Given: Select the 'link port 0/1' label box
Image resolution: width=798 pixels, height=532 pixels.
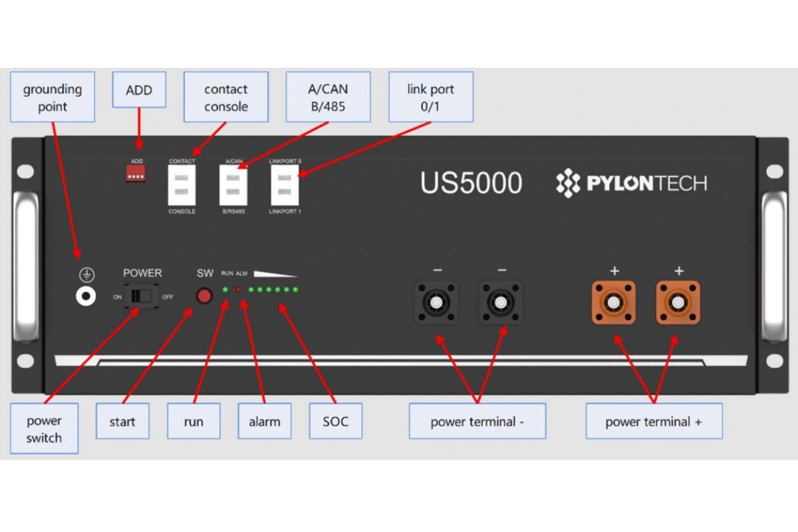Looking at the screenshot, I should tap(430, 97).
